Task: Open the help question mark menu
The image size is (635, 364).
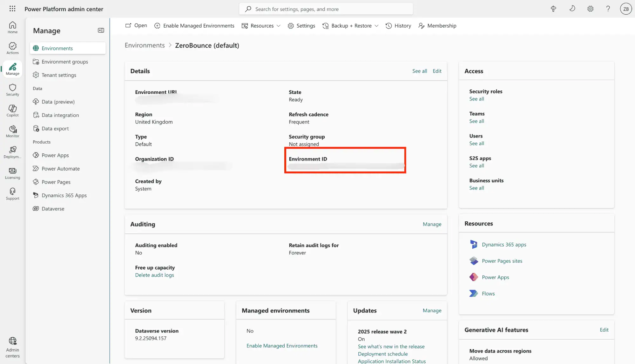Action: click(608, 9)
